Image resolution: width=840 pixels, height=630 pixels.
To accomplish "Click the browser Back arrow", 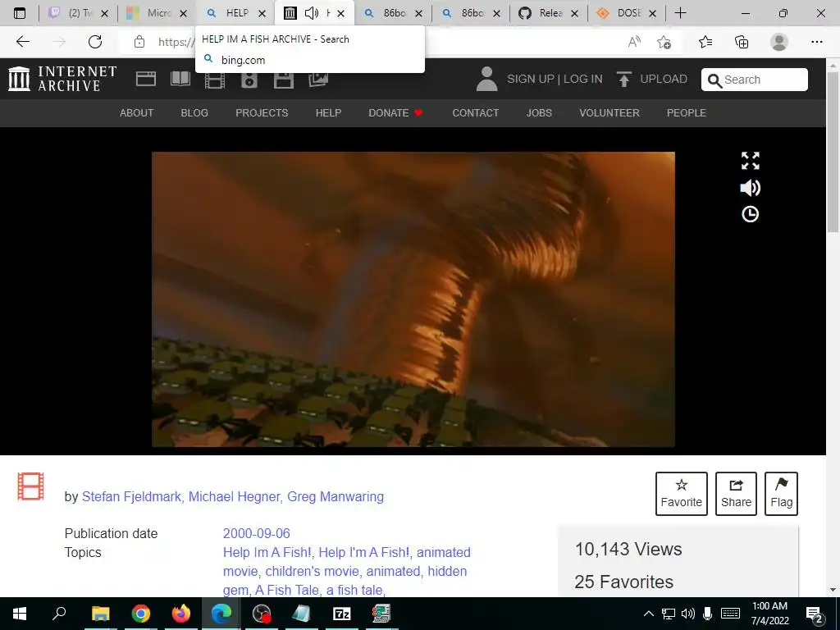I will pyautogui.click(x=22, y=42).
